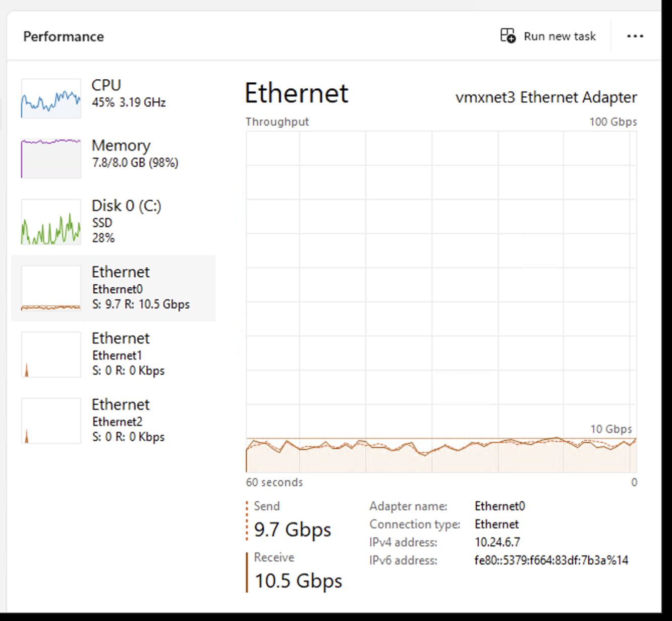The image size is (672, 621).
Task: Select the CPU usage mini graph
Action: tap(51, 98)
